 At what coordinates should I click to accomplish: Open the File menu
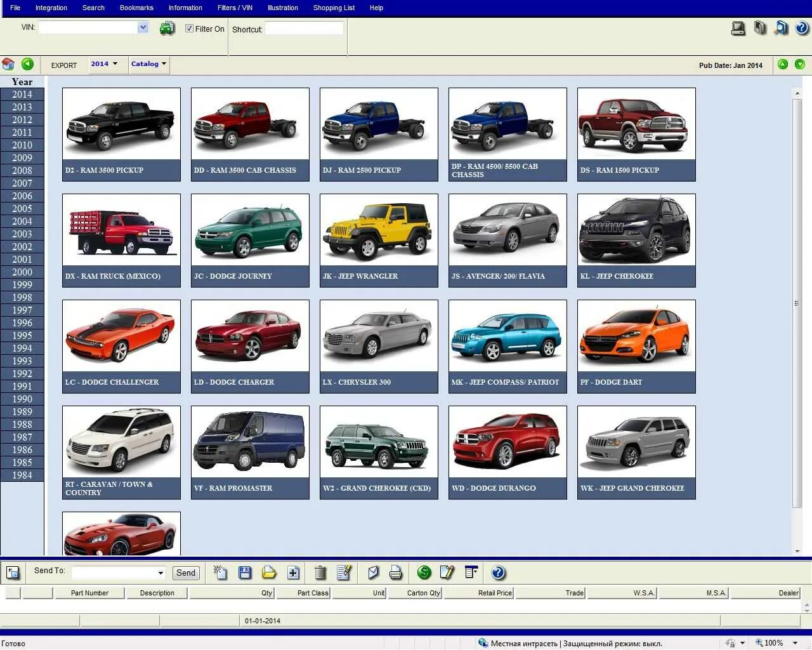coord(15,8)
